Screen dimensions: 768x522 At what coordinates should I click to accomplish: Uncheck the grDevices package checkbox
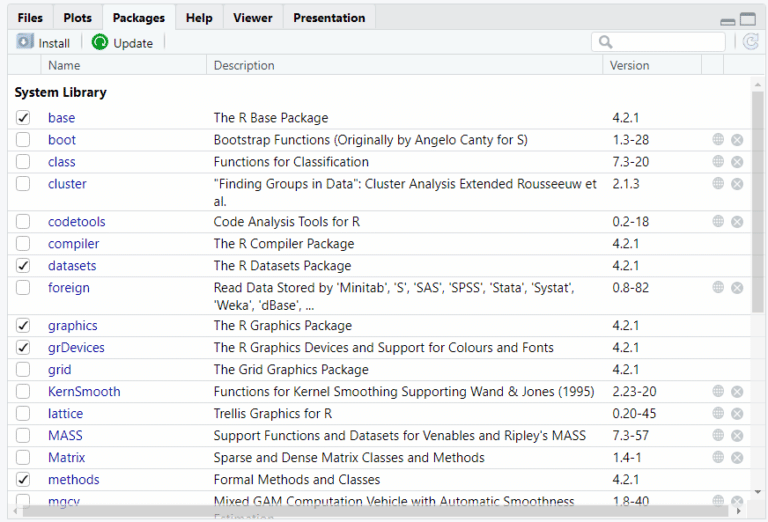coord(23,348)
